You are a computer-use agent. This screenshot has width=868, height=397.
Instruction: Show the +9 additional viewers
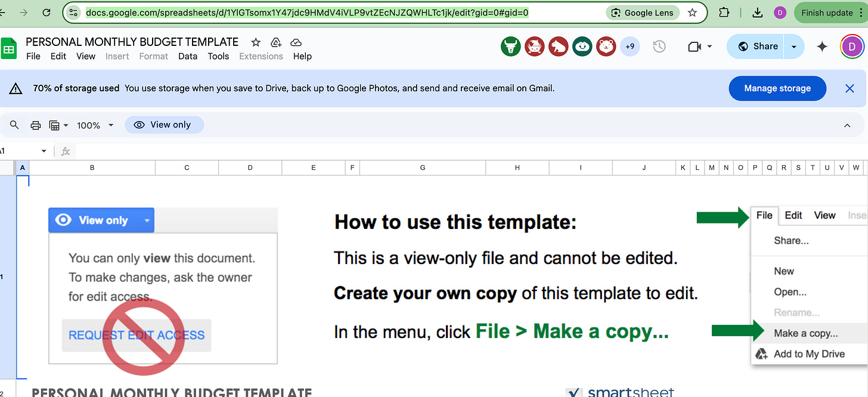pos(630,46)
